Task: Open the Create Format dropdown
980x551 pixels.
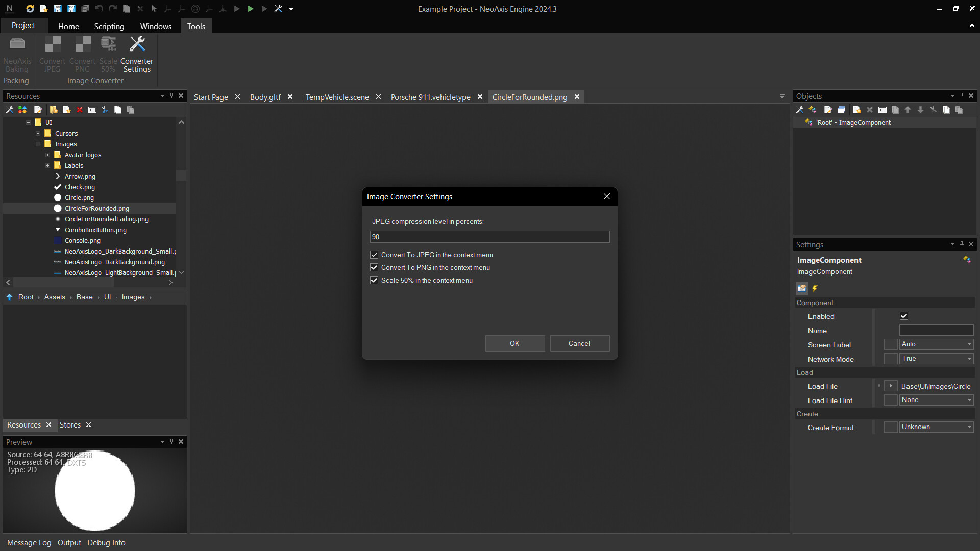Action: (x=936, y=427)
